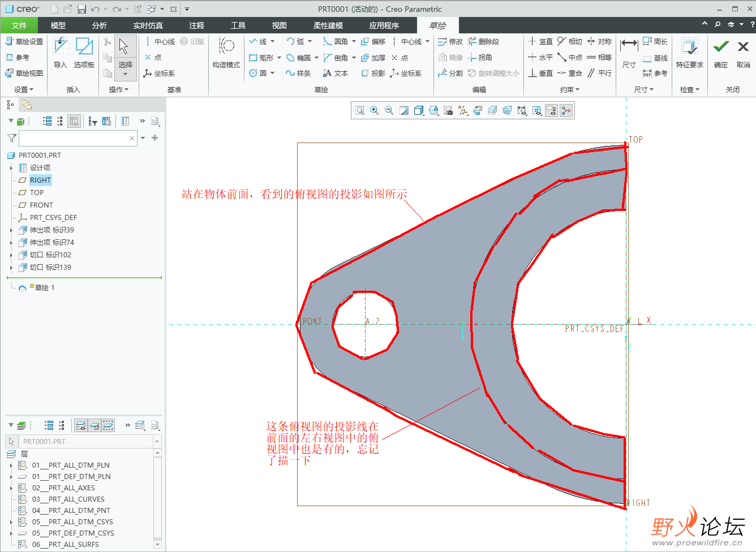Open the 操作 group dropdown
The width and height of the screenshot is (756, 552).
(119, 89)
